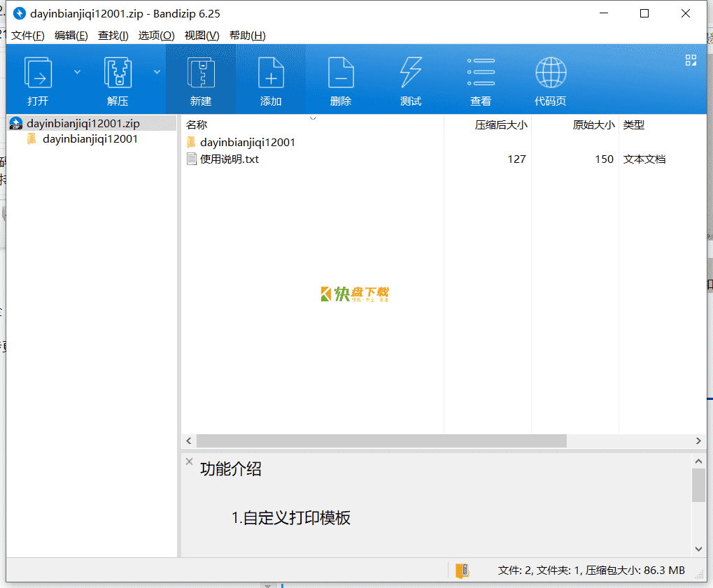
Task: Open the 文件(F) menu
Action: click(x=28, y=36)
